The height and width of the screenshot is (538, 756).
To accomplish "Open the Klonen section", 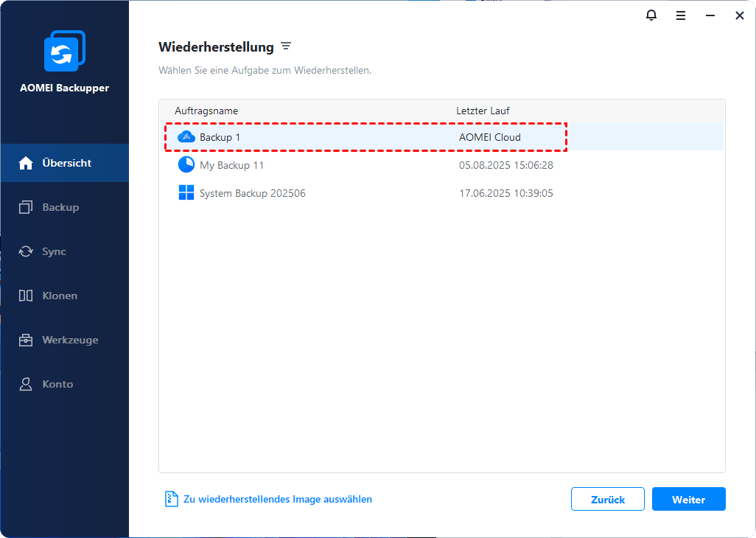I will [65, 296].
